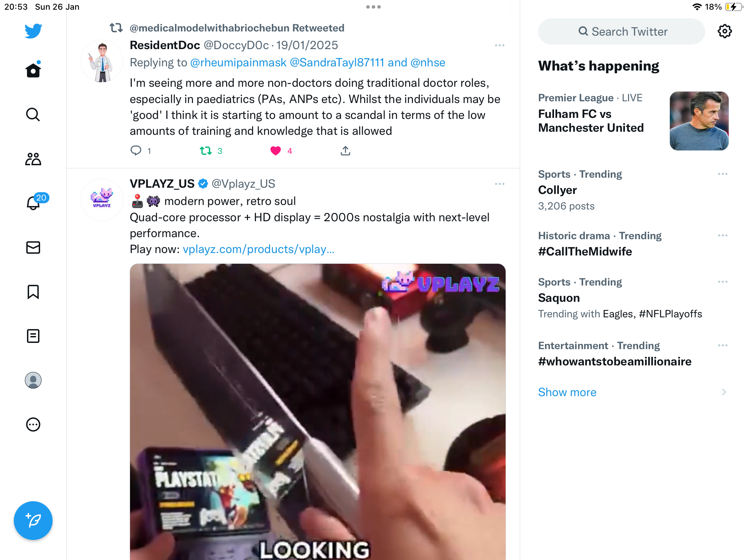Compose a new tweet

pos(33,521)
